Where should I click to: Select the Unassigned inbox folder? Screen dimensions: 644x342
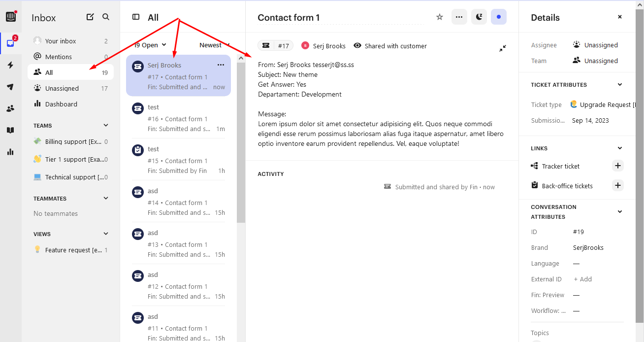62,88
